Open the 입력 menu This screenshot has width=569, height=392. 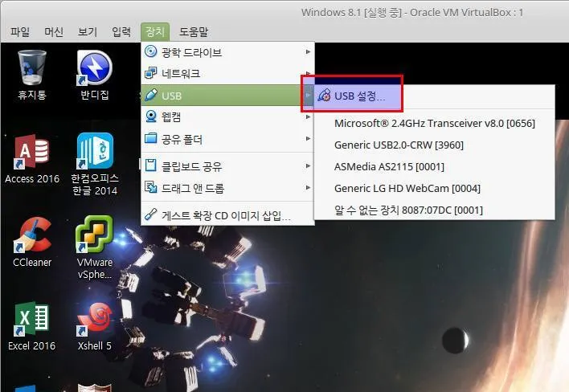pos(121,32)
